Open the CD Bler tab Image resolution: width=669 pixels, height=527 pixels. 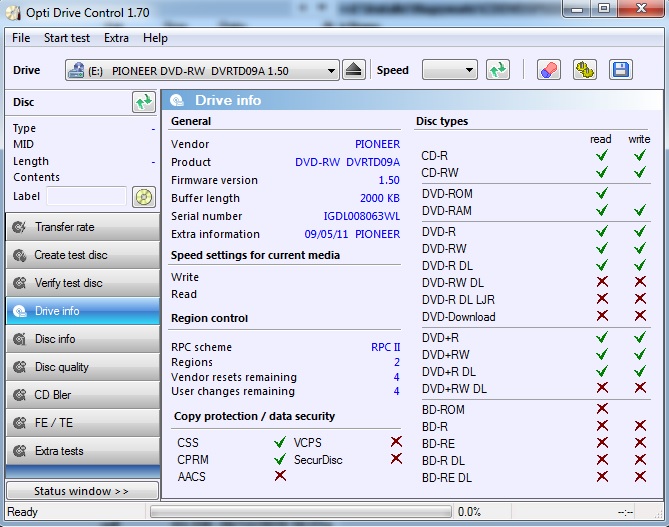coord(83,395)
